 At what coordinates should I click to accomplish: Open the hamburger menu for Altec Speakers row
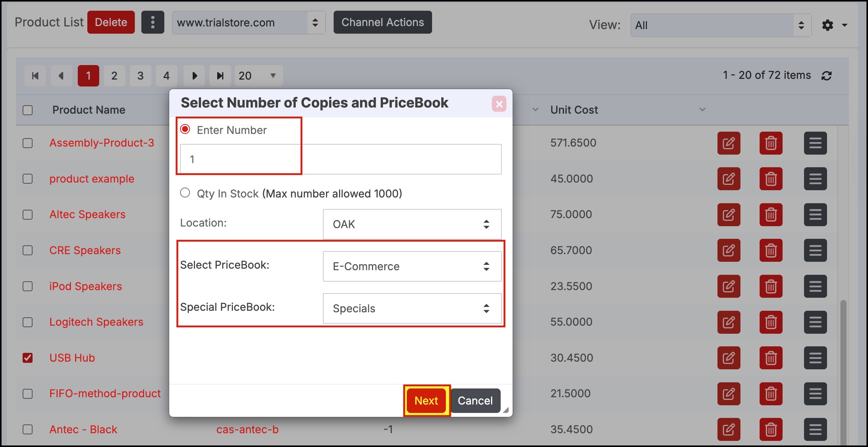[815, 215]
